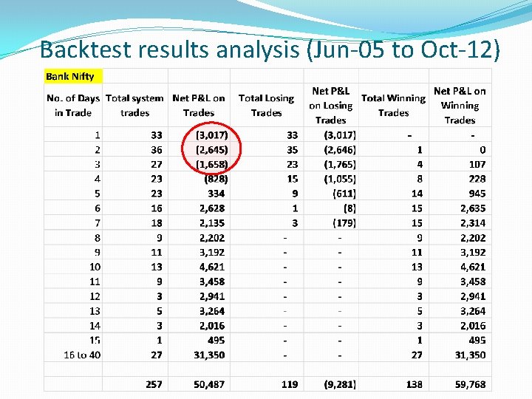Screen dimensions: 532x399
Task: Click the "107" winning P&L cell
Action: (x=477, y=164)
